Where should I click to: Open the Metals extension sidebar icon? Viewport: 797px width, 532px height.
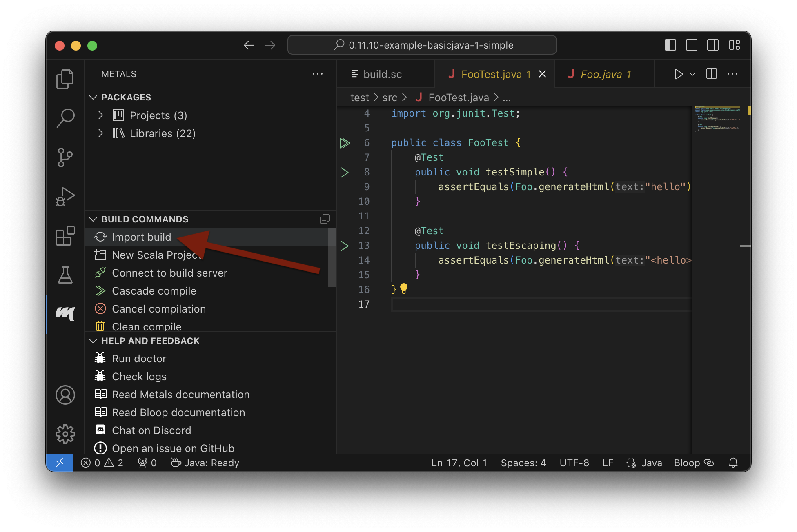click(x=65, y=313)
